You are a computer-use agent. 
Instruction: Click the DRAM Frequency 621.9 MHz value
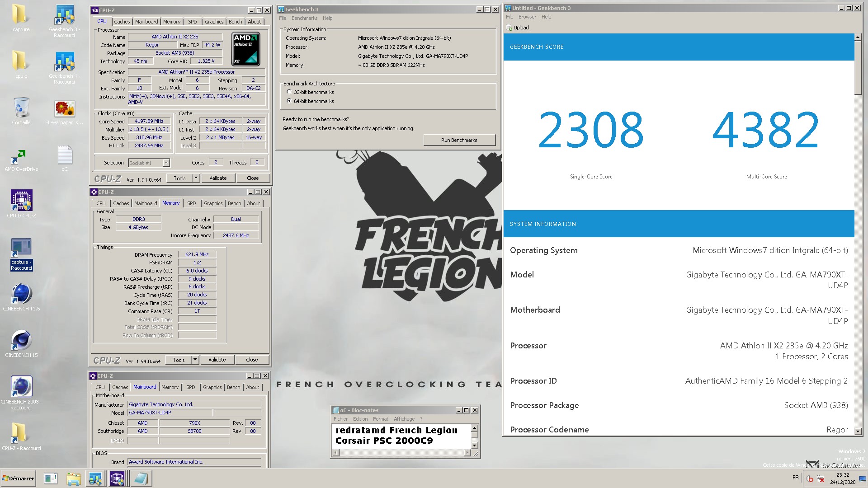(197, 254)
